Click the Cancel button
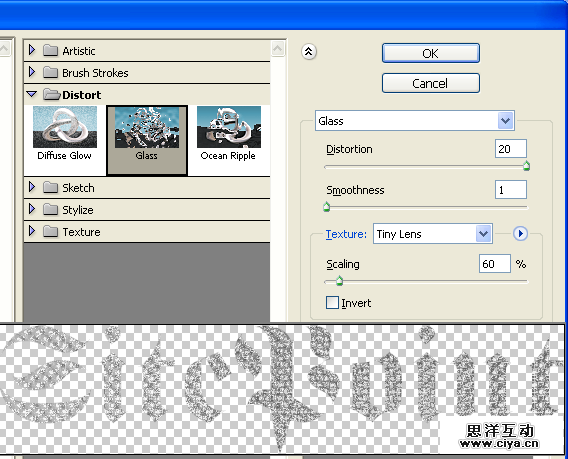 [x=431, y=83]
